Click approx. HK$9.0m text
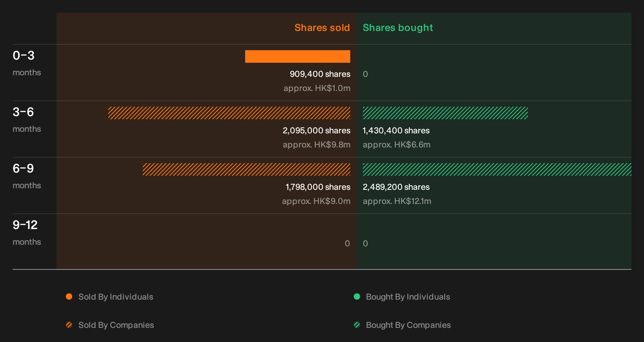Viewport: 644px width, 342px height. (x=316, y=201)
